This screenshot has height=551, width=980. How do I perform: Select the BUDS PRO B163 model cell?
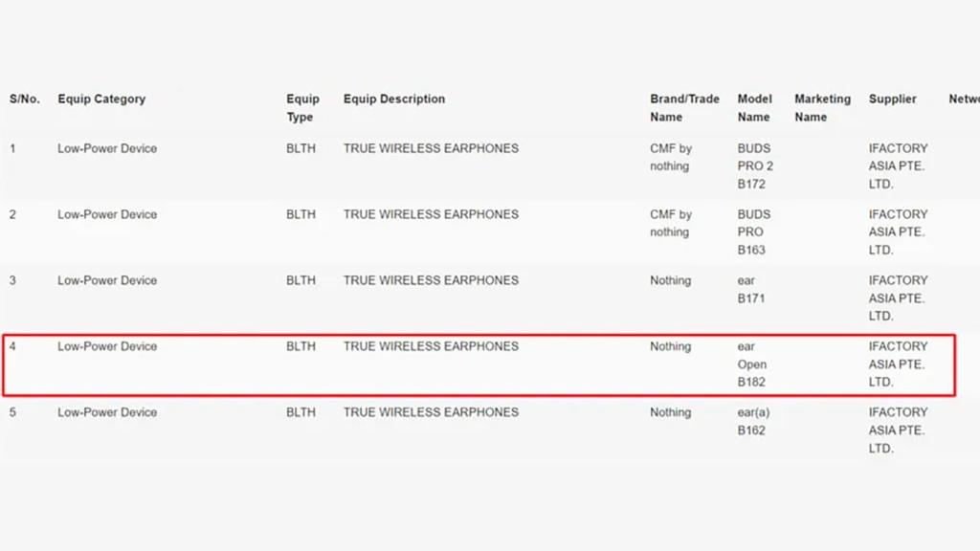tap(753, 232)
